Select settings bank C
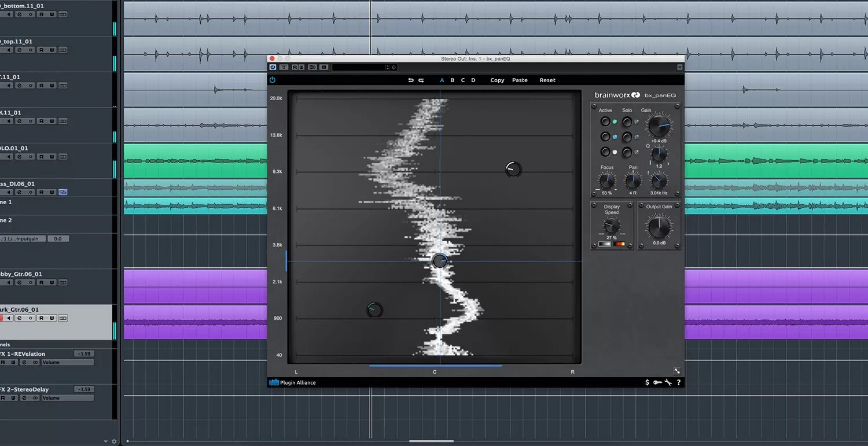The width and height of the screenshot is (868, 446). pos(463,80)
